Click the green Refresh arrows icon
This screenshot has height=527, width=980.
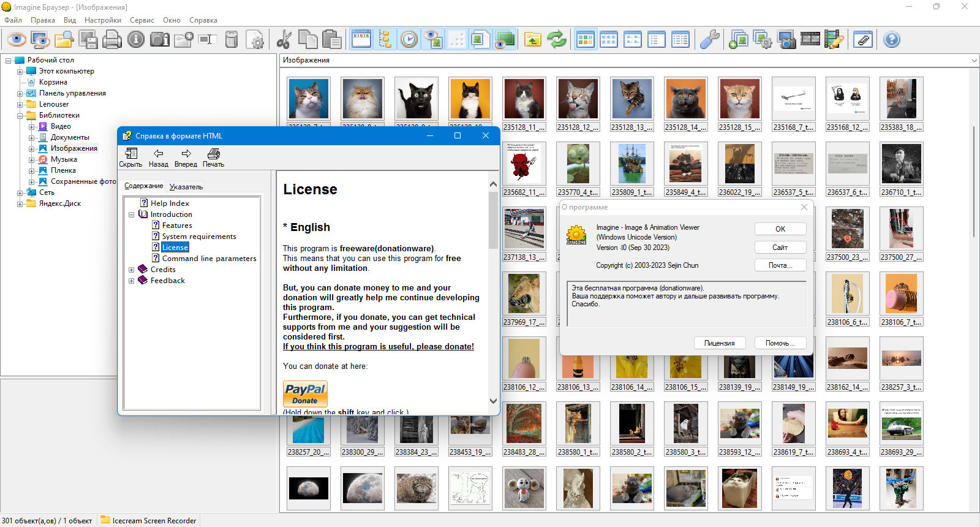[557, 40]
